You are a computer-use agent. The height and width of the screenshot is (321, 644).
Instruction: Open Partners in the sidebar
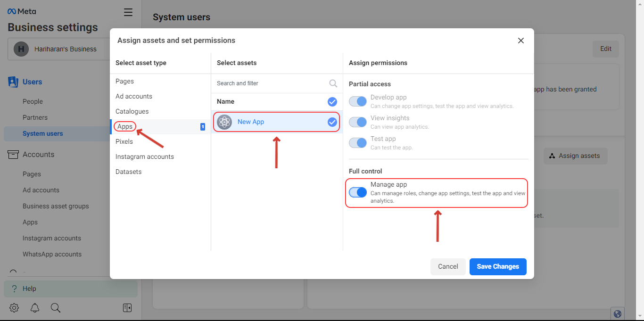(x=35, y=117)
